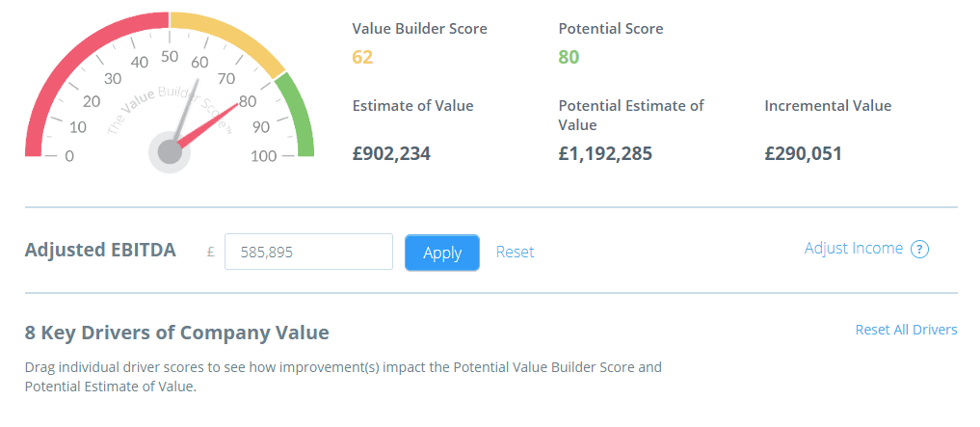
Task: Click the Estimate of Value amount £902,234
Action: (391, 153)
